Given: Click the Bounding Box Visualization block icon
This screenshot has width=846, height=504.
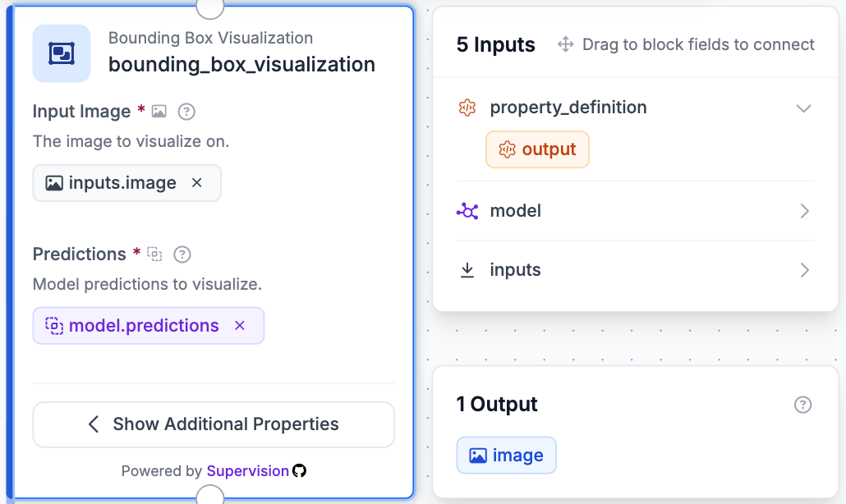Looking at the screenshot, I should point(62,53).
